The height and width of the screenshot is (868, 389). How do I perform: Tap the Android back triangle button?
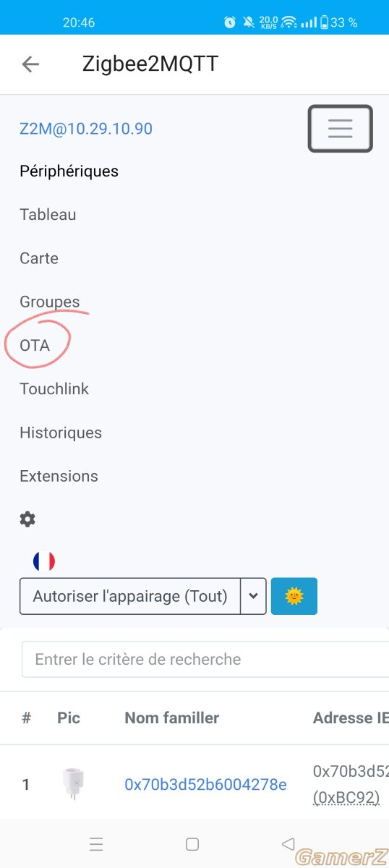pos(288,843)
